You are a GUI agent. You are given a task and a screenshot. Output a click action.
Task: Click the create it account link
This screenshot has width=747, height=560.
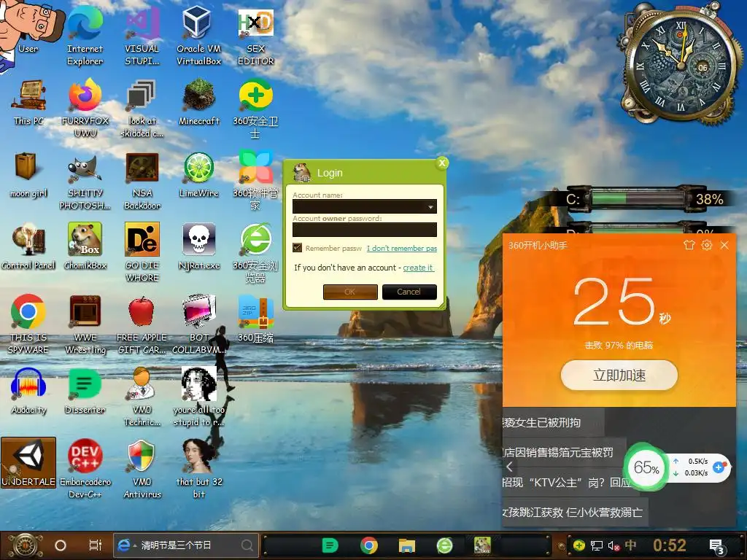418,268
